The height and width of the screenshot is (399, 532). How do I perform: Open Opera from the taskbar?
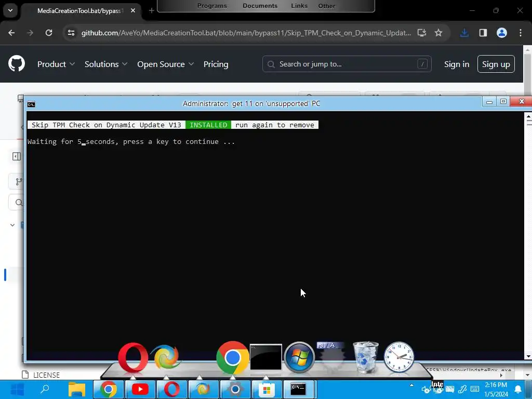[171, 390]
